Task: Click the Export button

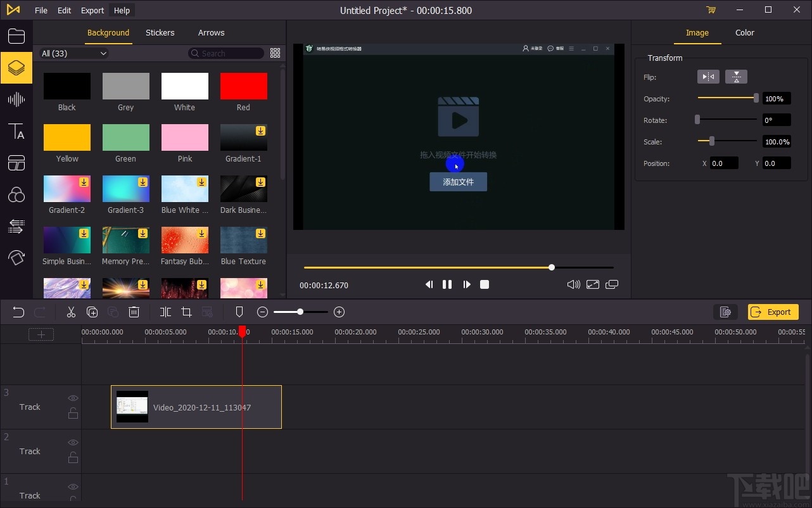Action: pos(772,312)
